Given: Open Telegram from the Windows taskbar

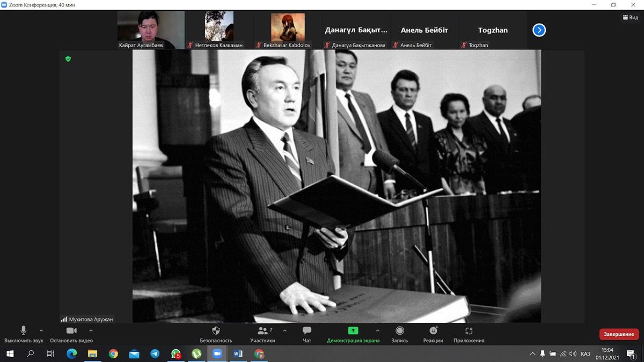Looking at the screenshot, I should pos(155,354).
